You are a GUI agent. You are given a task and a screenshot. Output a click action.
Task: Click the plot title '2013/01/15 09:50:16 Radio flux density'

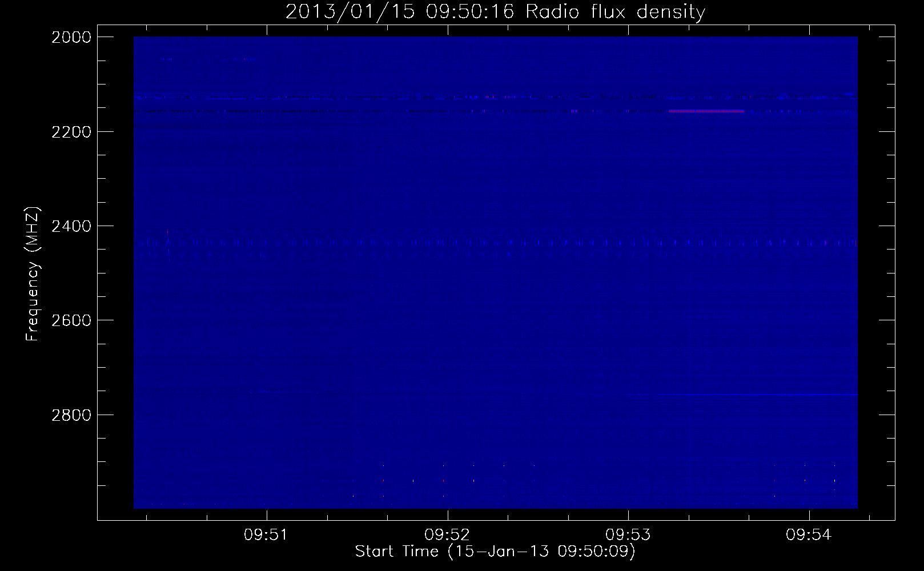coord(495,11)
